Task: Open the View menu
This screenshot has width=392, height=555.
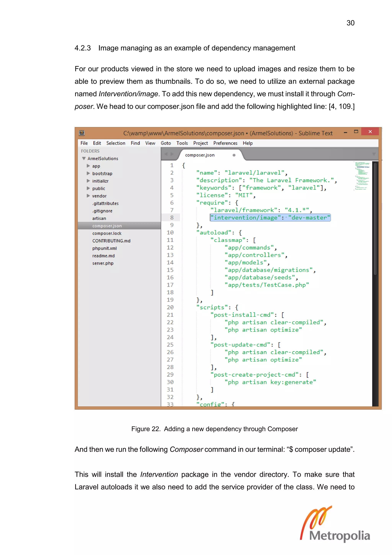Action: pyautogui.click(x=150, y=143)
